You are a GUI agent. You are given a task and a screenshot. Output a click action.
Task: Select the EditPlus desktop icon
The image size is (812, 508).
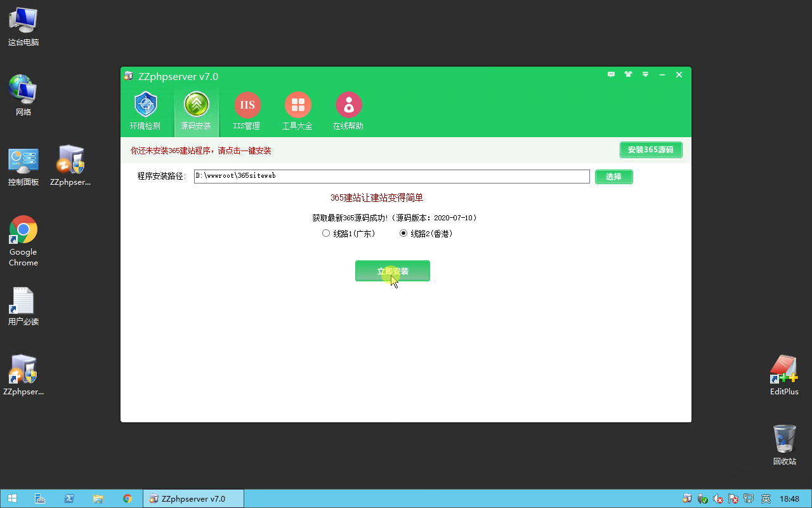coord(784,375)
